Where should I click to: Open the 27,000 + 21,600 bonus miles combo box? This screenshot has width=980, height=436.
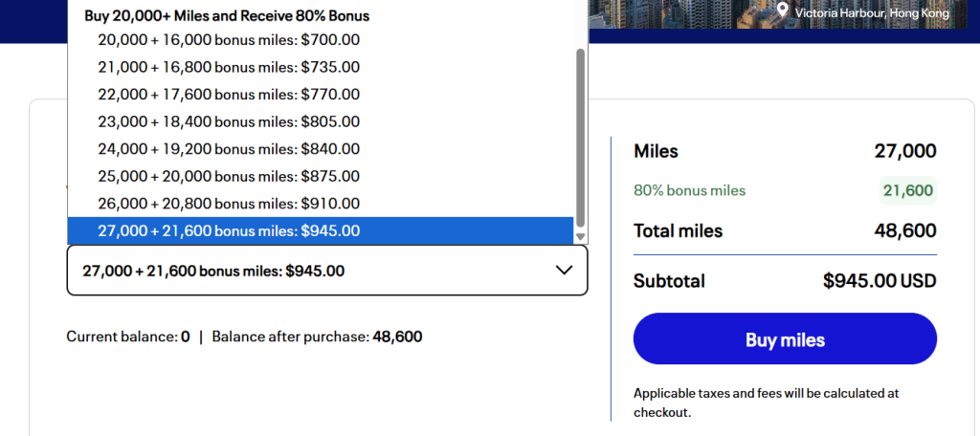point(326,271)
